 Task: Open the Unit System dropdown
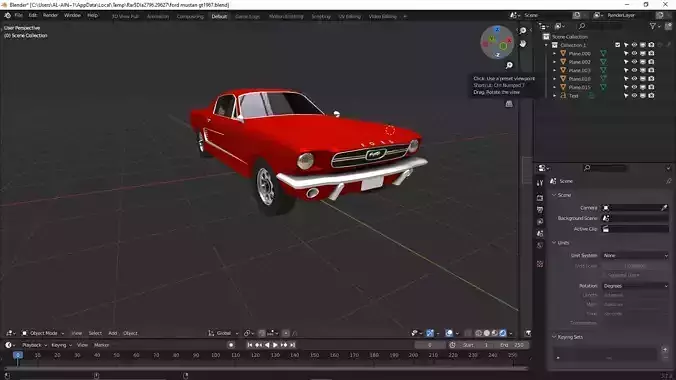[x=635, y=255]
